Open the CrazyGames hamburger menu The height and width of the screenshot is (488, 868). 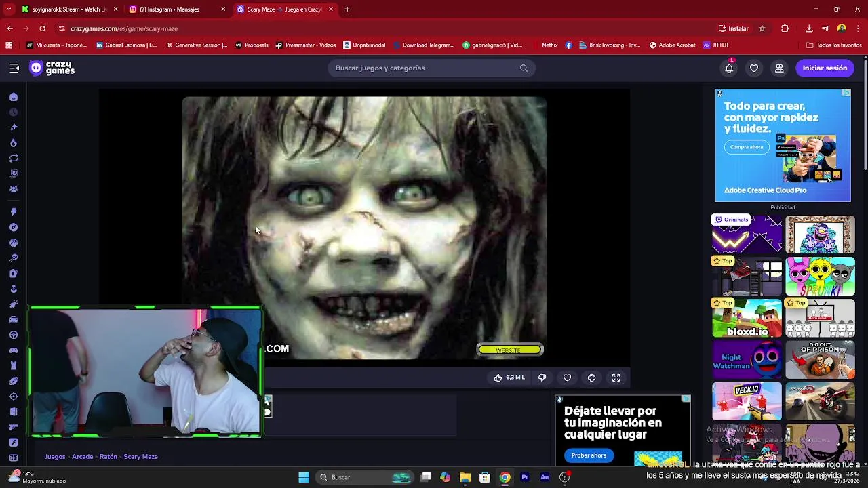pos(14,68)
